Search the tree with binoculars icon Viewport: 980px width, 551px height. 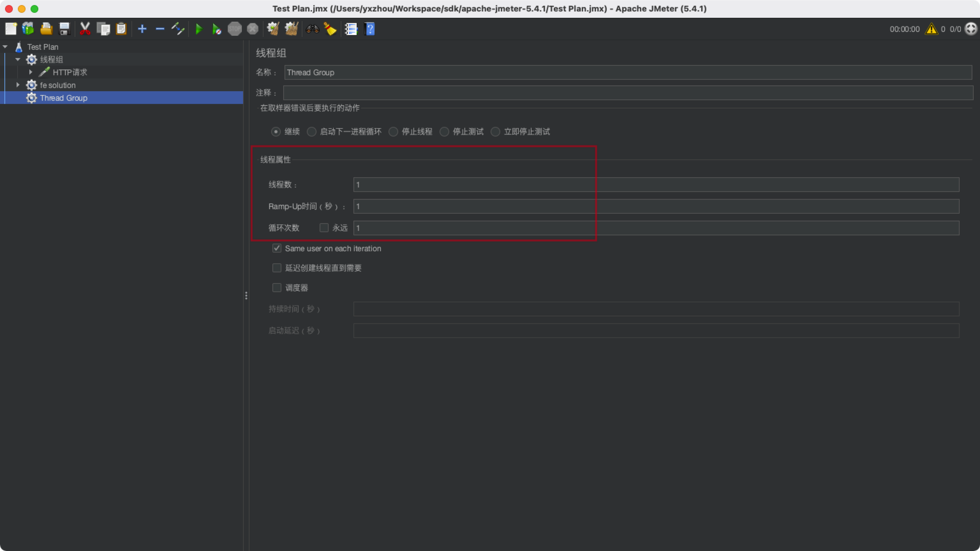click(x=312, y=29)
